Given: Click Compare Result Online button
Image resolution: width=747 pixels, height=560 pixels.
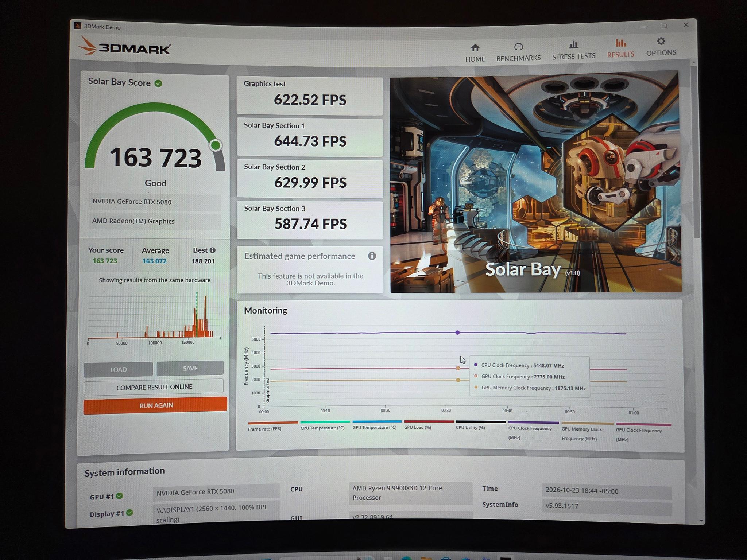Looking at the screenshot, I should point(154,387).
